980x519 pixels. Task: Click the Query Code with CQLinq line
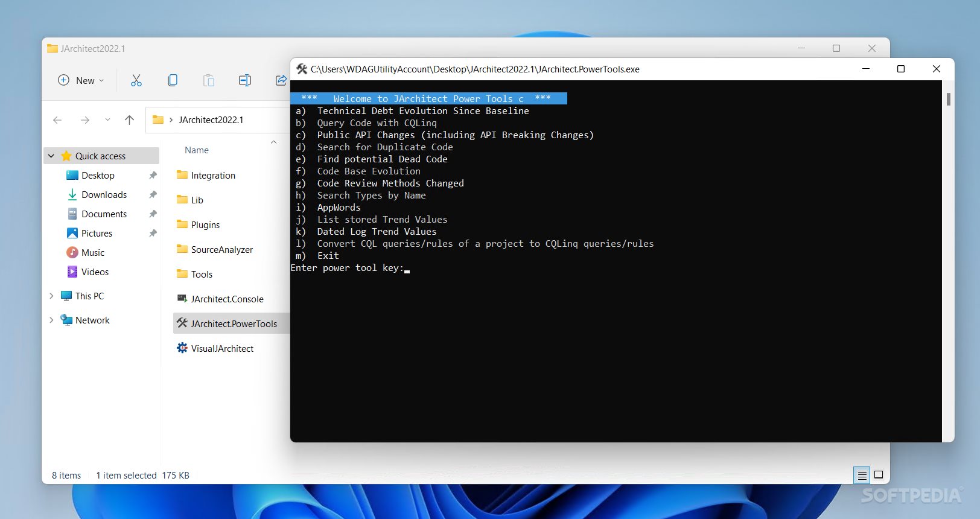pos(366,123)
